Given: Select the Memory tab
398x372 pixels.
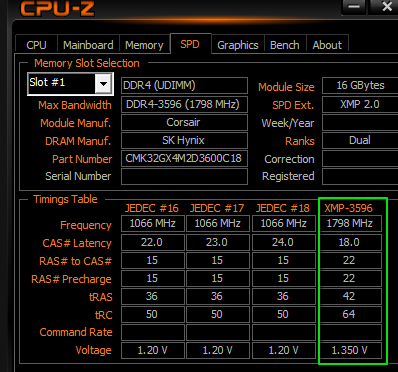Looking at the screenshot, I should click(x=144, y=45).
